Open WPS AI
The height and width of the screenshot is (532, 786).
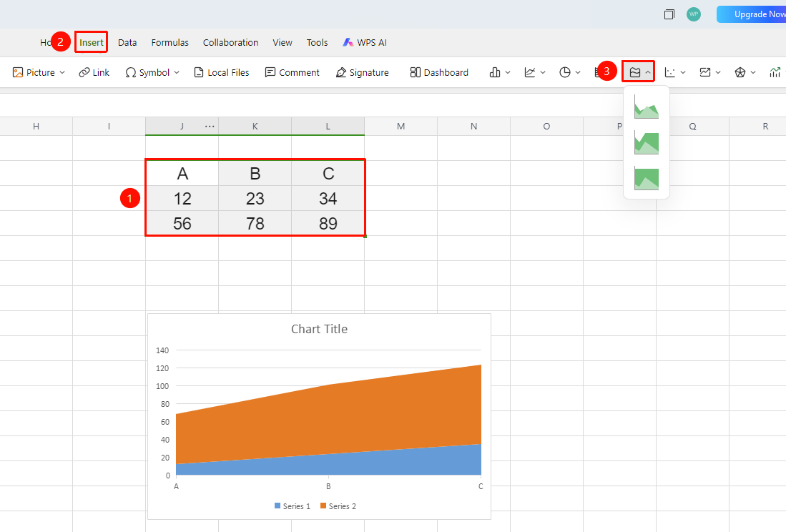point(365,43)
